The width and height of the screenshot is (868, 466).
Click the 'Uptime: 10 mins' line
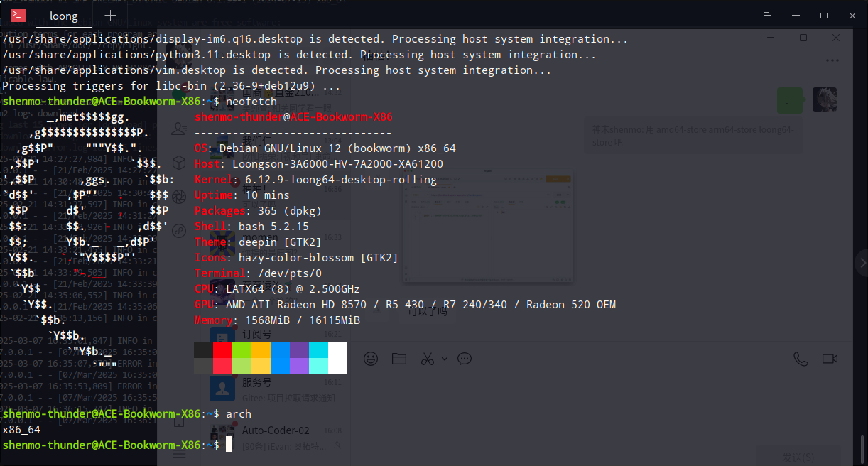242,195
